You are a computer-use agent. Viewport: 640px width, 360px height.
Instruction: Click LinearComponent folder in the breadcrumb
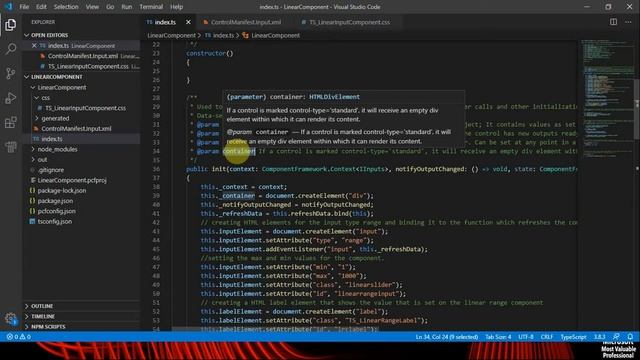coord(171,36)
